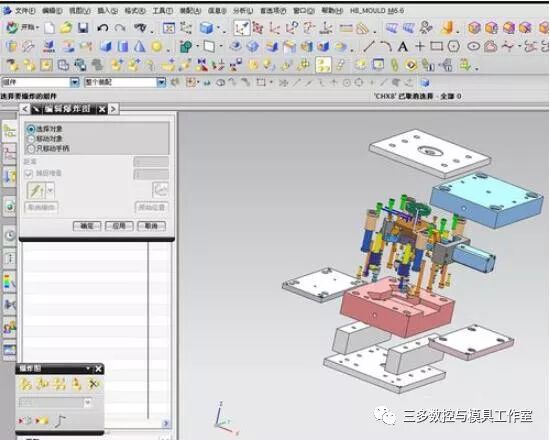Click the highlighted exploded views toolbar icon
550x441 pixels.
click(323, 65)
